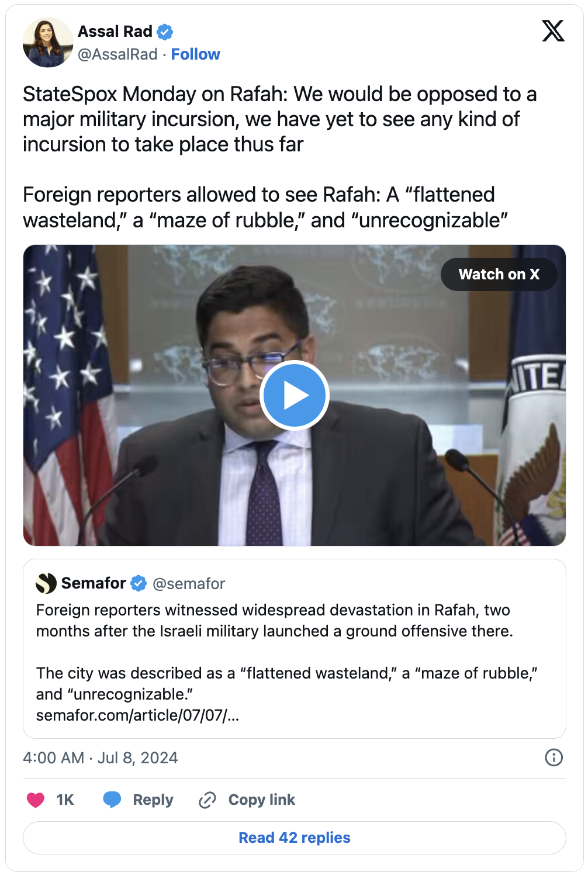Click Assal Rad's verified badge
The height and width of the screenshot is (872, 588).
(165, 32)
